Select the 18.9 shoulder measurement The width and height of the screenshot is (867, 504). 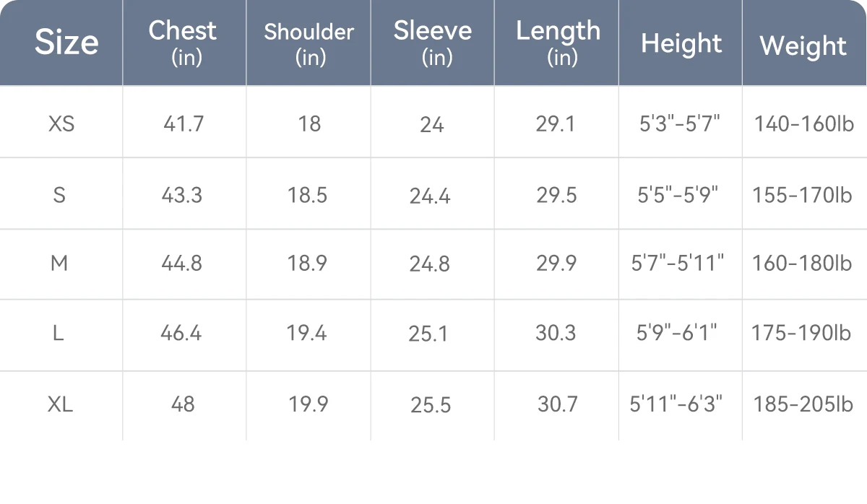308,264
